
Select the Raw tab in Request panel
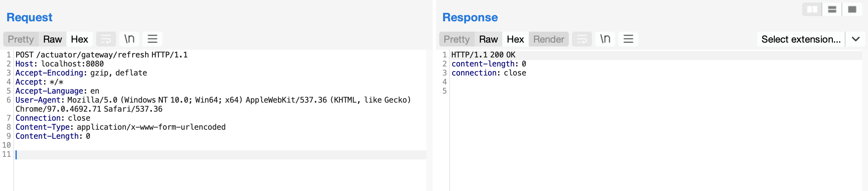[53, 39]
